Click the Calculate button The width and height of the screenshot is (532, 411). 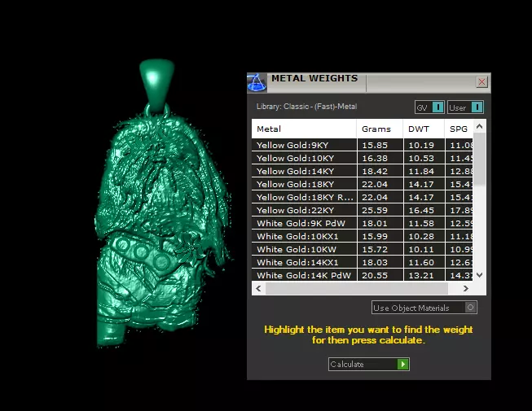[369, 365]
